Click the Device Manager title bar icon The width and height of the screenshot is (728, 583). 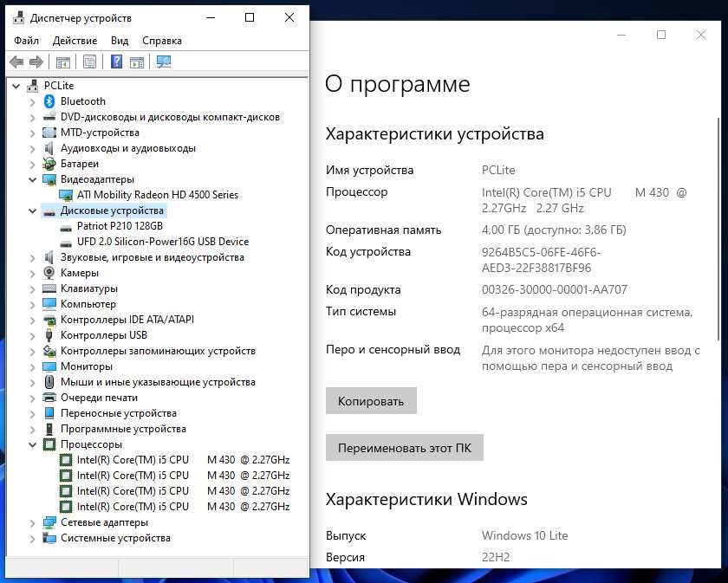[x=18, y=17]
